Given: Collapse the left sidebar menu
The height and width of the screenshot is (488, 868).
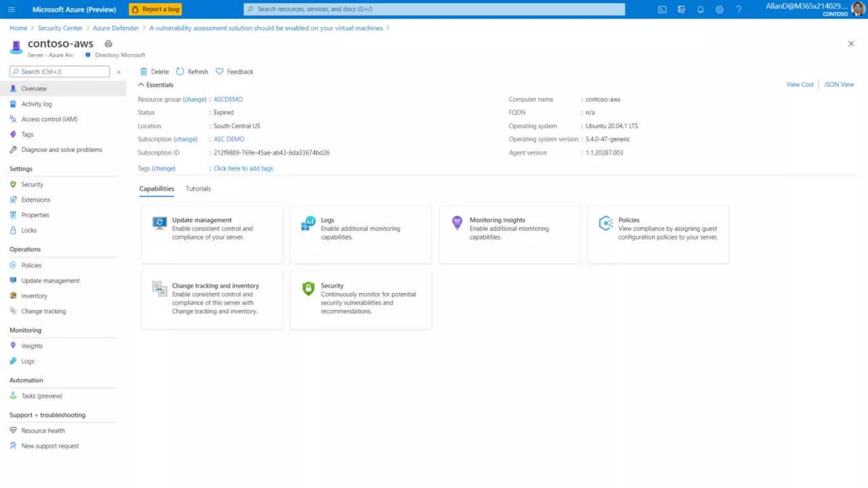Looking at the screenshot, I should point(119,72).
